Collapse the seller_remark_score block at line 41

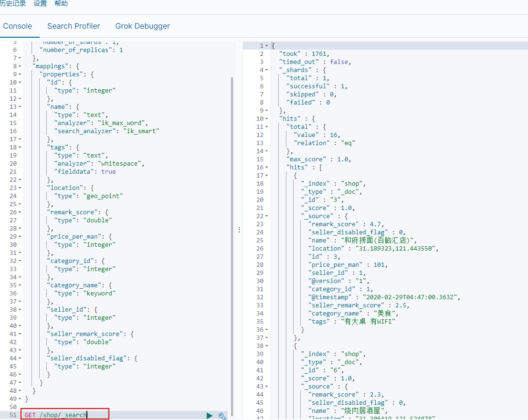[20, 334]
